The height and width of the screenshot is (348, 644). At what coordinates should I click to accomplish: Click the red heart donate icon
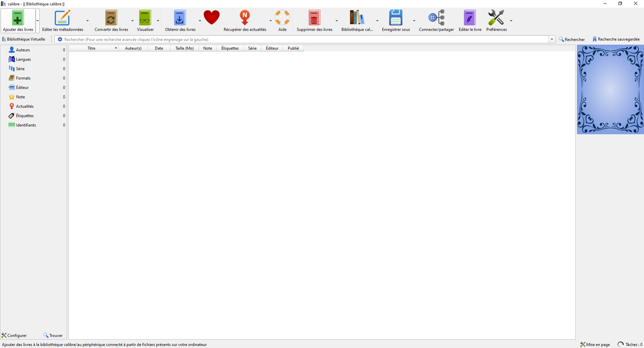click(x=212, y=18)
